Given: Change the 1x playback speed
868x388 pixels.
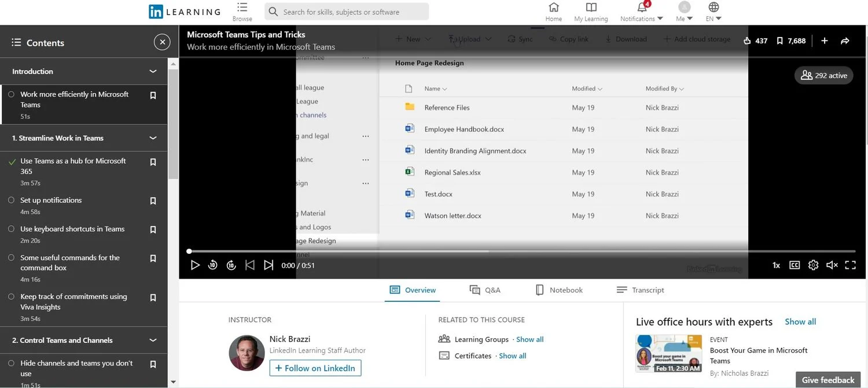Looking at the screenshot, I should click(x=776, y=265).
